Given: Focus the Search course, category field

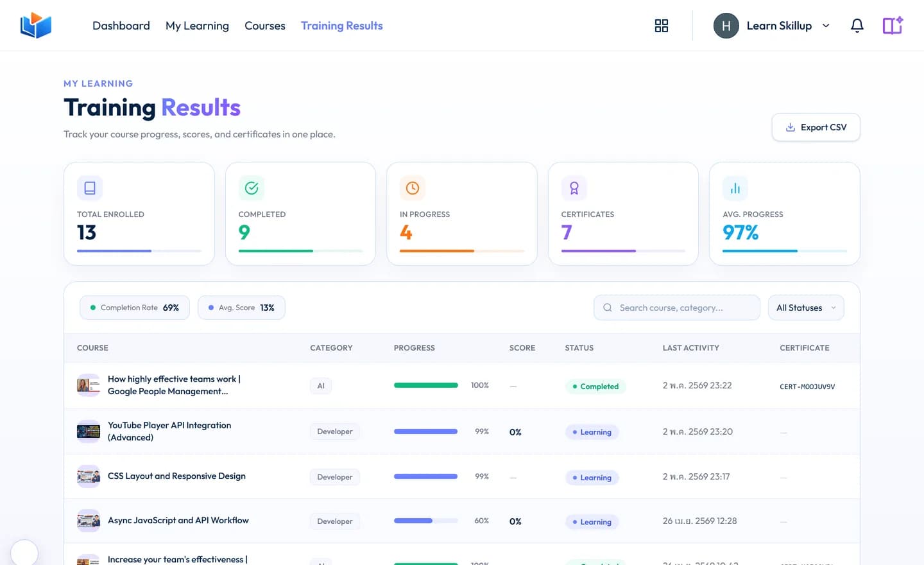Looking at the screenshot, I should coord(677,308).
